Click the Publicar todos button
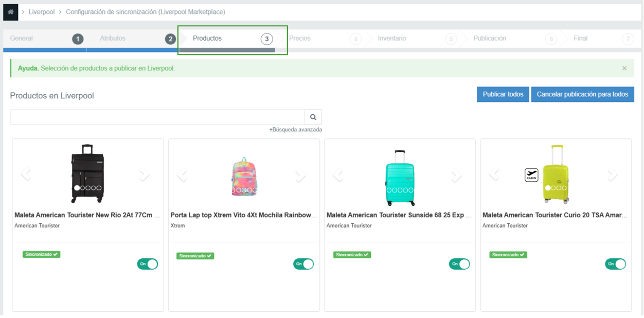The height and width of the screenshot is (318, 644). tap(503, 94)
